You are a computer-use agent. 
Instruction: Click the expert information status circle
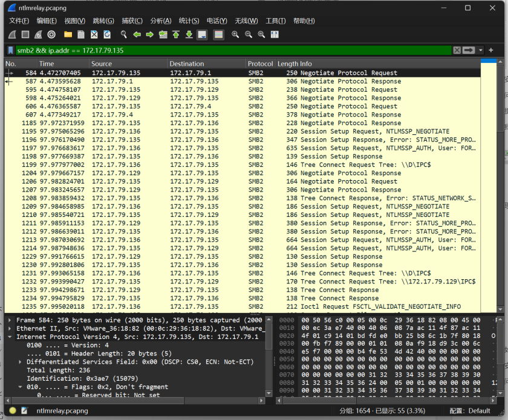coord(12,411)
